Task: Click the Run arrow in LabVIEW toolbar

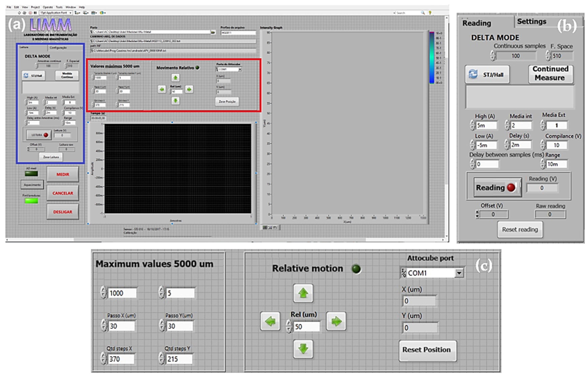Action: tap(19, 13)
